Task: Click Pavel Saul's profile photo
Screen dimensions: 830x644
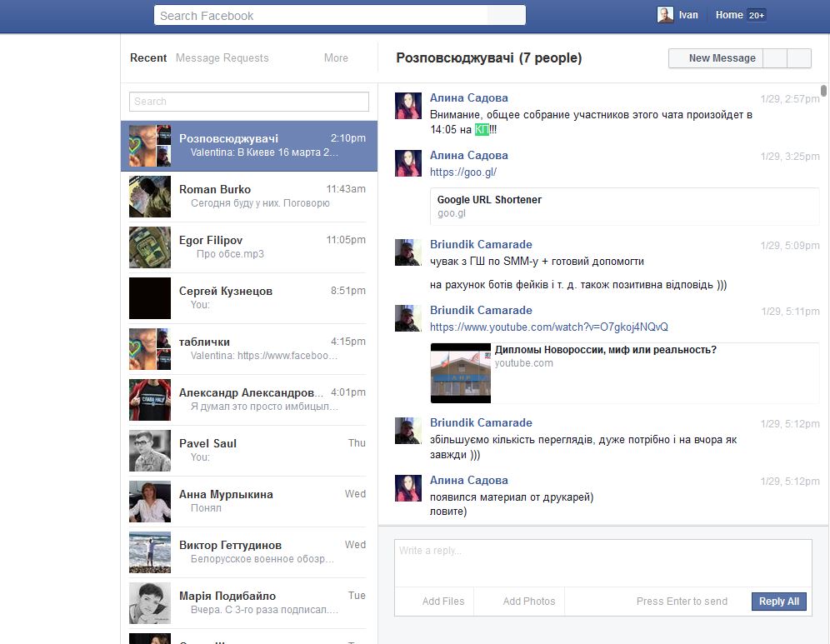Action: pyautogui.click(x=150, y=451)
